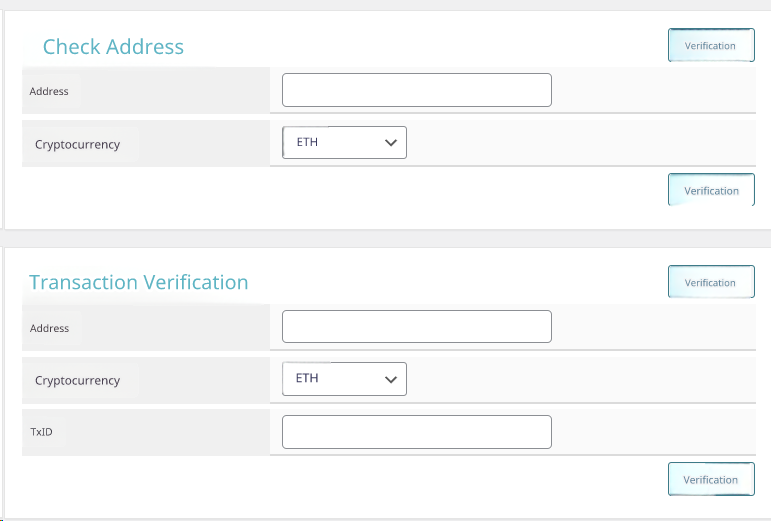
Task: Click the Transaction Verification heading
Action: [x=139, y=283]
